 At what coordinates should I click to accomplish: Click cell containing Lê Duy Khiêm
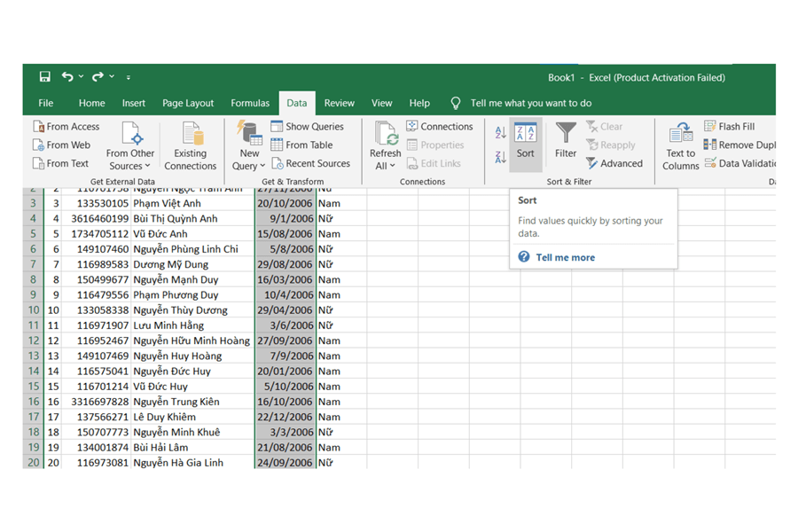[192, 417]
